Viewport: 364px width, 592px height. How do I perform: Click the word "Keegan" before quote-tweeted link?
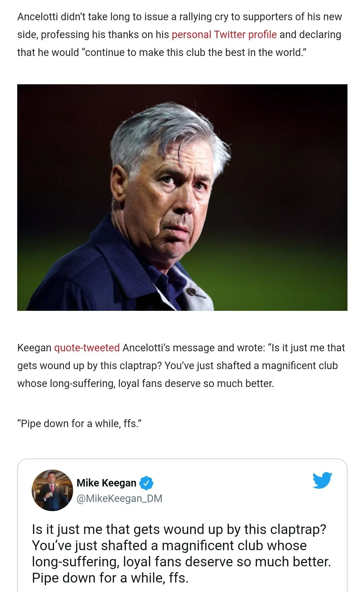(x=34, y=348)
